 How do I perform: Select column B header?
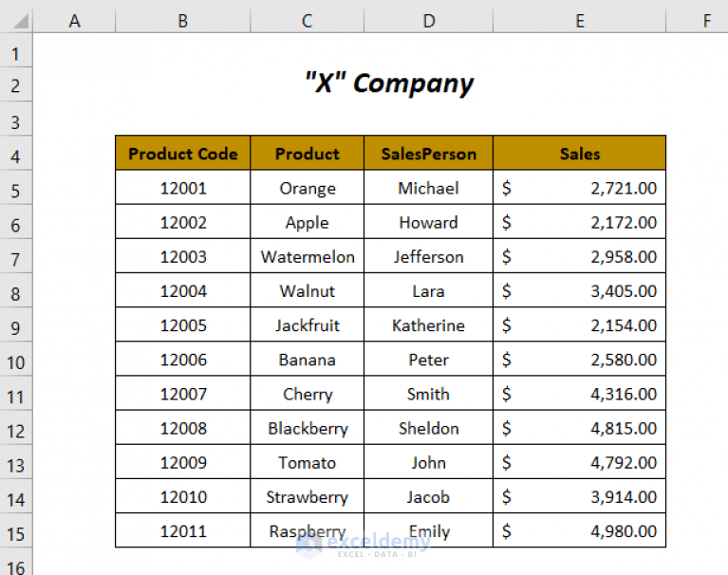[183, 21]
